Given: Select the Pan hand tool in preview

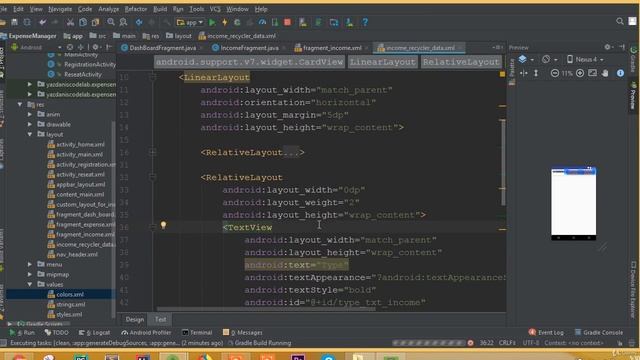Looking at the screenshot, I should pyautogui.click(x=605, y=73).
